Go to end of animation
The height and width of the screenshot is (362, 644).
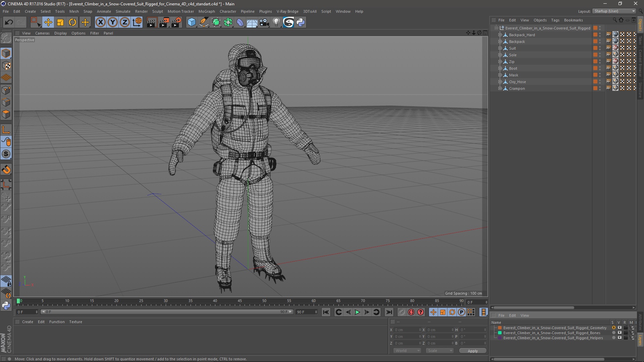click(389, 312)
